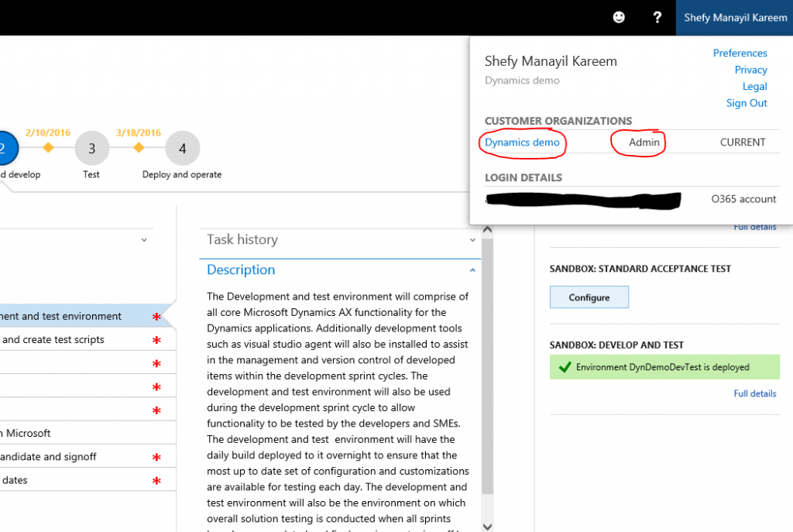Click the 2/10/2016 milestone diamond
The width and height of the screenshot is (793, 532).
click(x=48, y=147)
